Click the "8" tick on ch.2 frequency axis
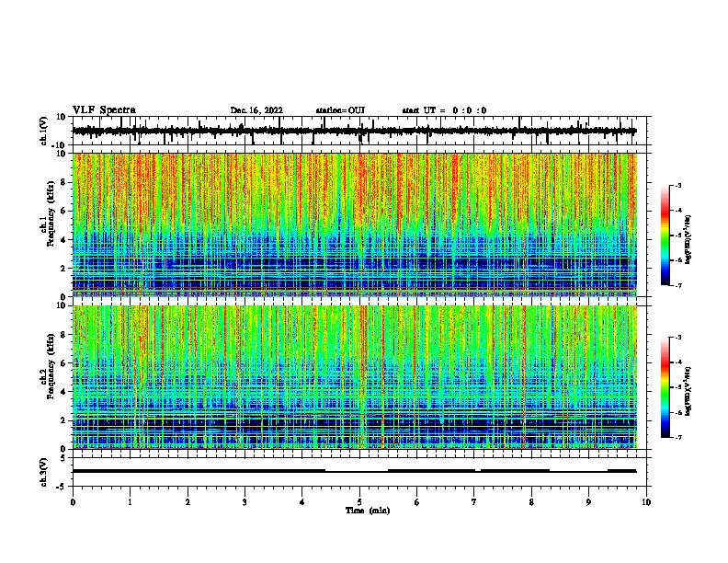Viewport: 728px width, 563px height. pos(64,334)
